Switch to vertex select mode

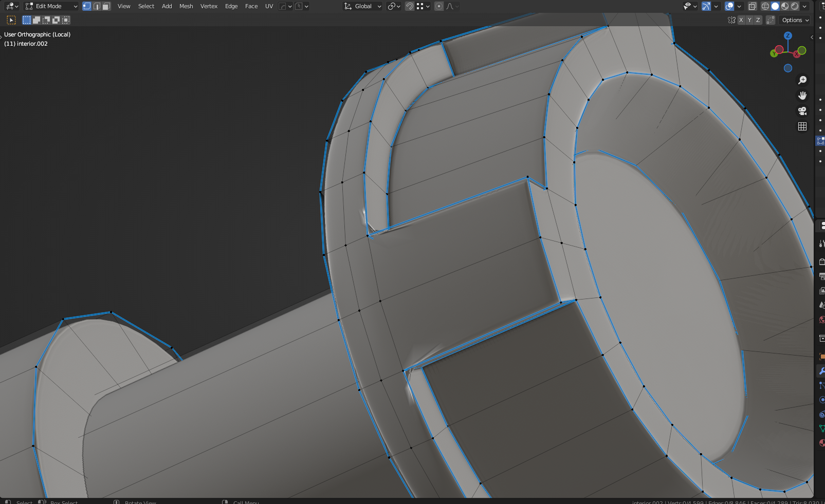[87, 6]
